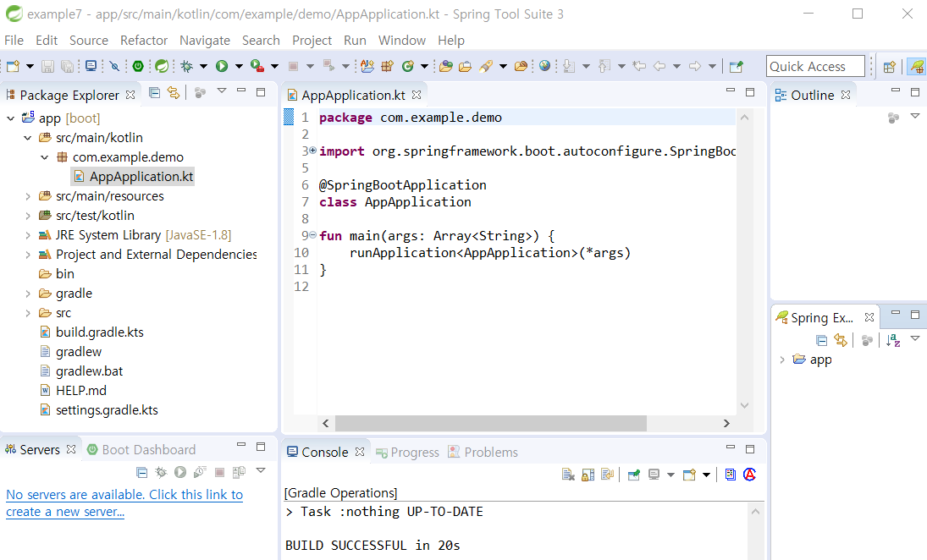927x560 pixels.
Task: Click the Quick Access search field
Action: 815,66
